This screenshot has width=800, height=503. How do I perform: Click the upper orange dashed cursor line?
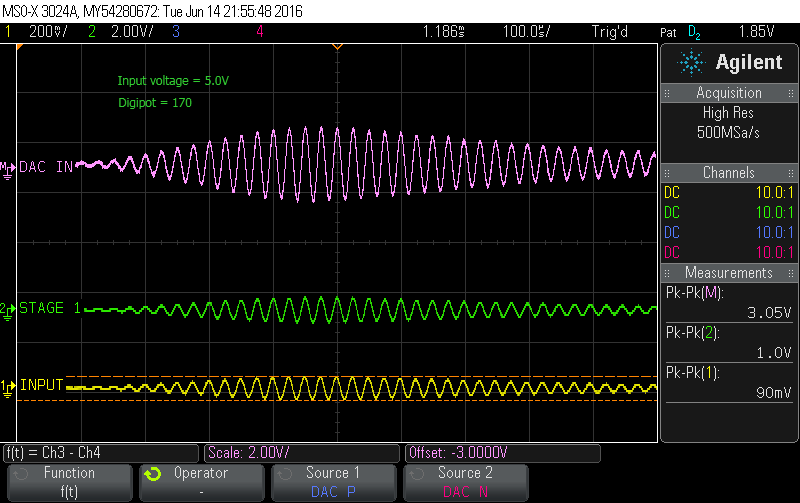tap(361, 377)
